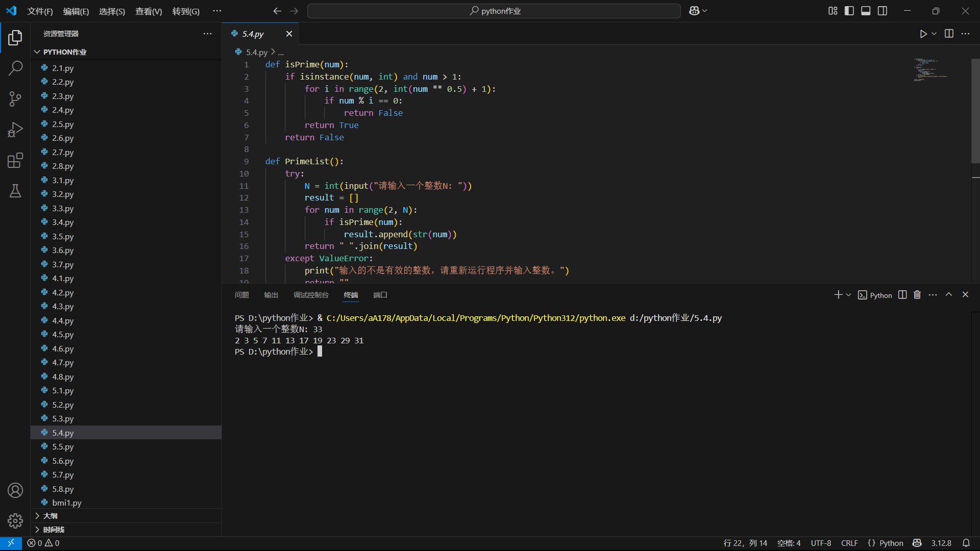Image resolution: width=980 pixels, height=551 pixels.
Task: Open the 文件(F) menu
Action: tap(40, 11)
